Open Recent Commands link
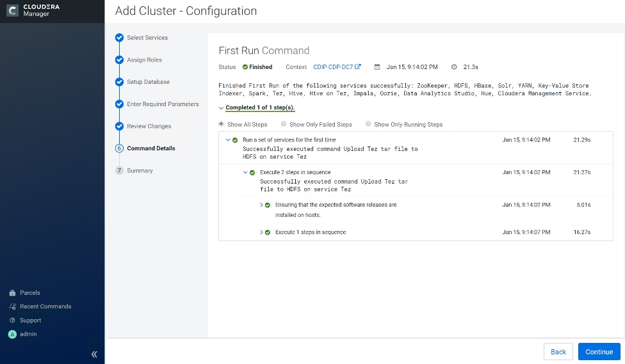The image size is (625, 364). point(45,306)
